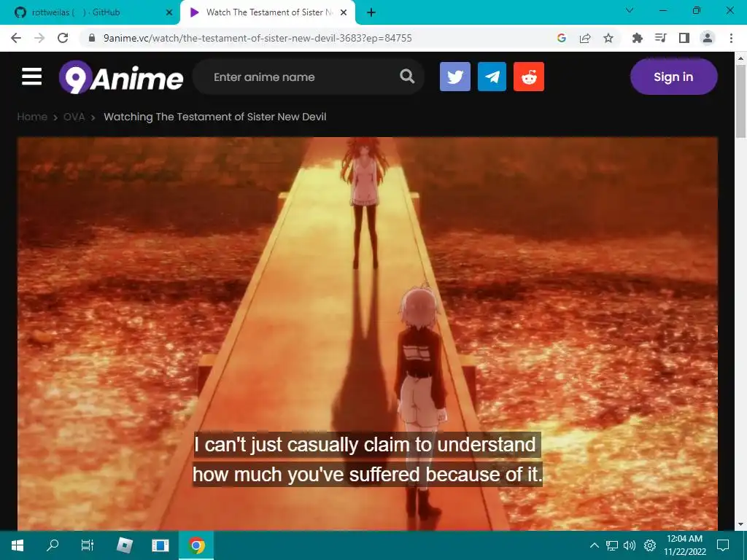Click the Chrome taskbar icon
Screen dimensions: 747x560
tap(196, 545)
